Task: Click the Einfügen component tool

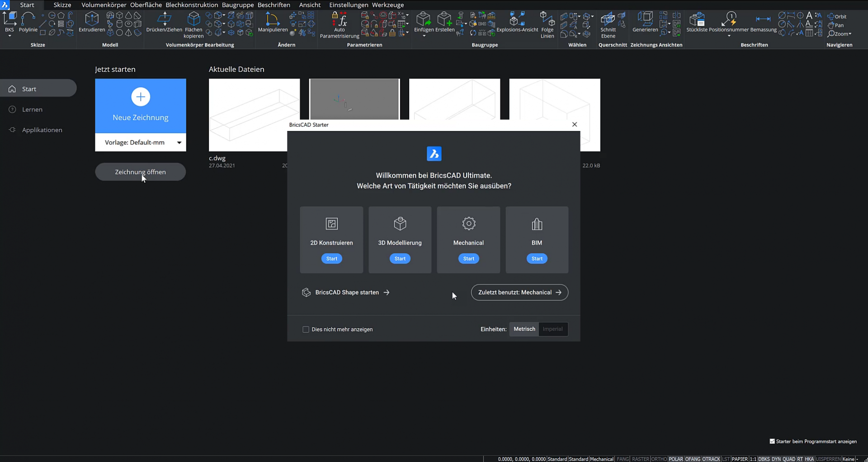Action: click(x=424, y=22)
